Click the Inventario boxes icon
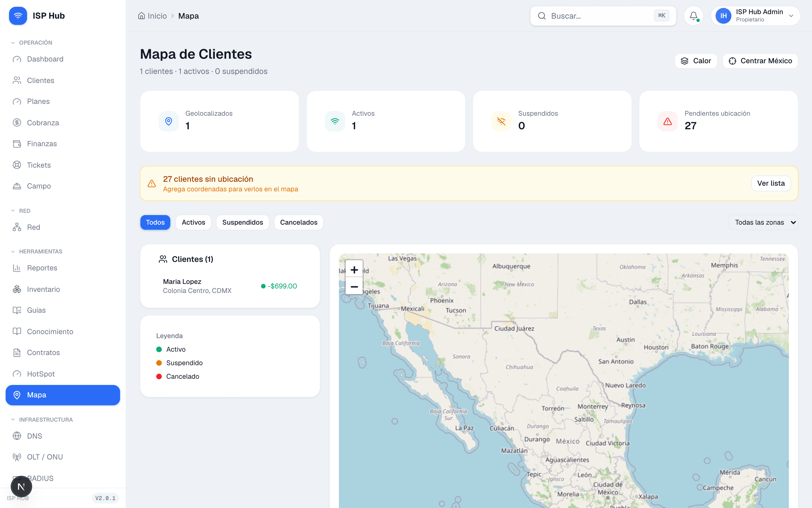The image size is (812, 508). [17, 289]
